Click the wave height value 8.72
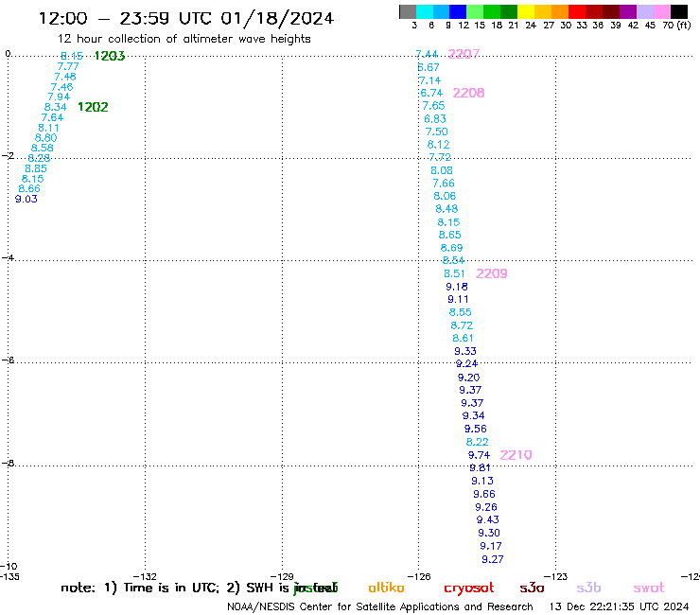Viewport: 700px width, 615px height. point(462,325)
